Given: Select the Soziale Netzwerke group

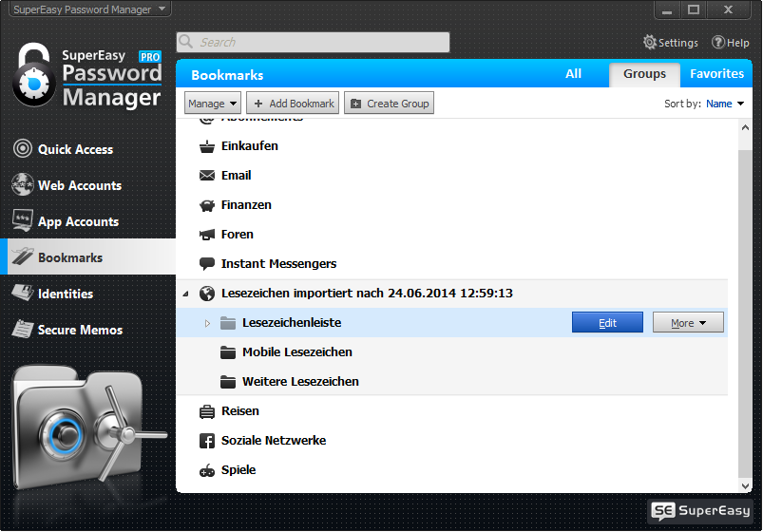Looking at the screenshot, I should pyautogui.click(x=451, y=441).
